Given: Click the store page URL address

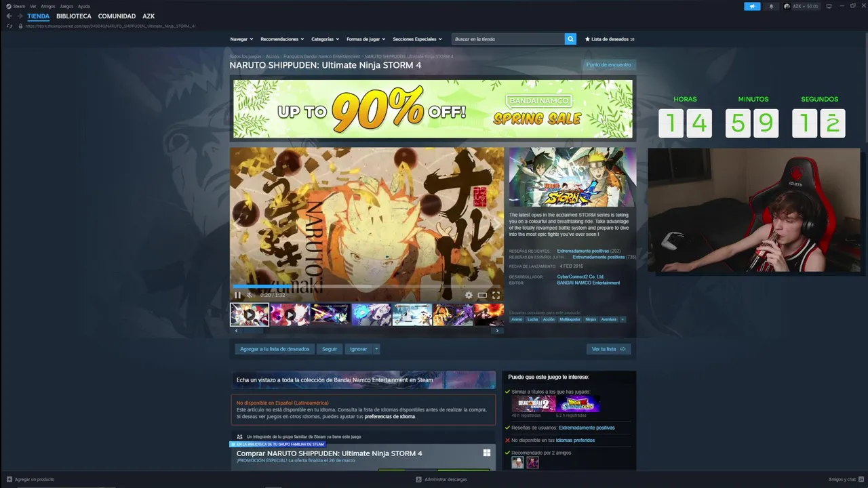Looking at the screenshot, I should click(110, 26).
